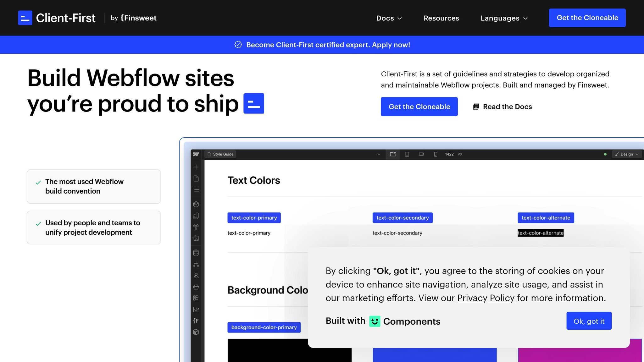Open the Privacy Policy link in cookie notice
The height and width of the screenshot is (362, 644).
[x=486, y=298]
